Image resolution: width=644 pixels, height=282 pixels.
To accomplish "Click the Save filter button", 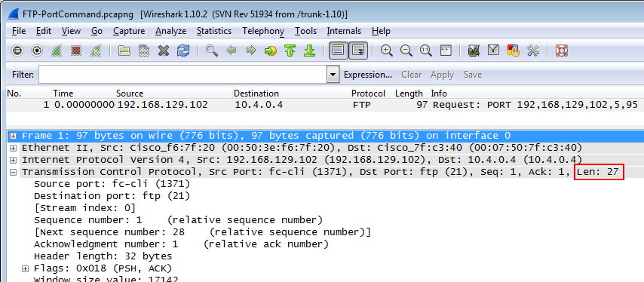I will [x=473, y=75].
